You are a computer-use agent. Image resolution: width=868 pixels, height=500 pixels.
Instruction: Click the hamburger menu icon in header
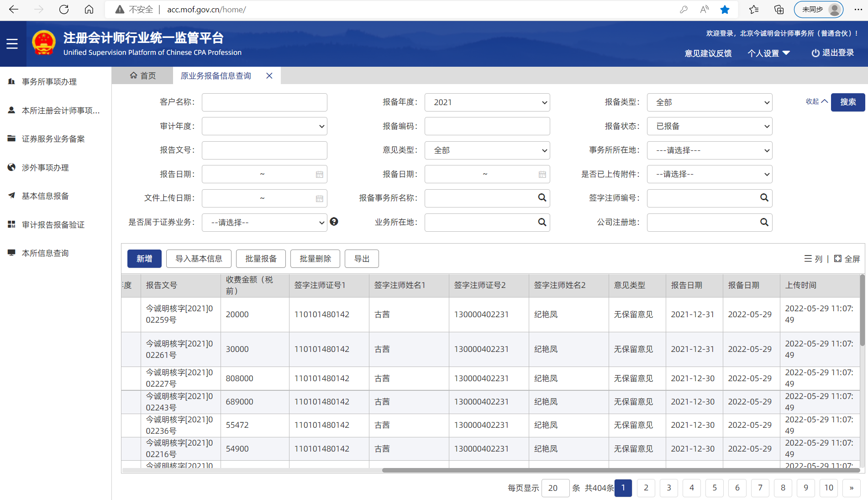coord(12,44)
